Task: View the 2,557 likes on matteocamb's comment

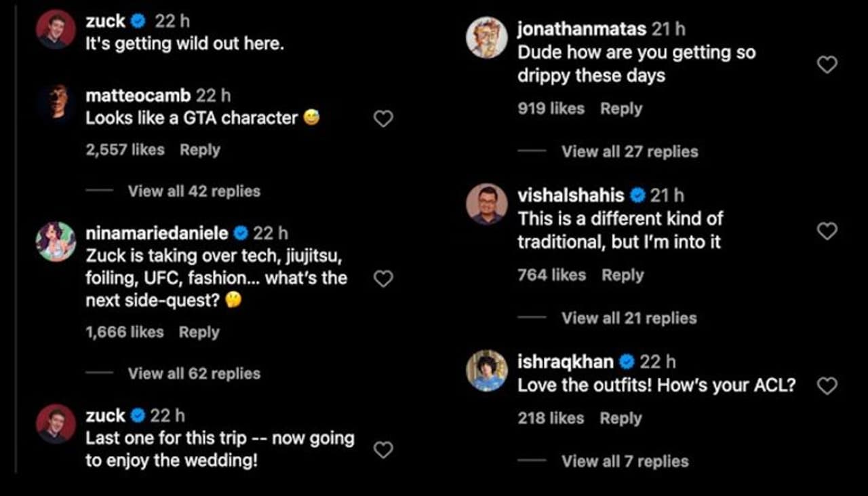Action: [x=125, y=150]
